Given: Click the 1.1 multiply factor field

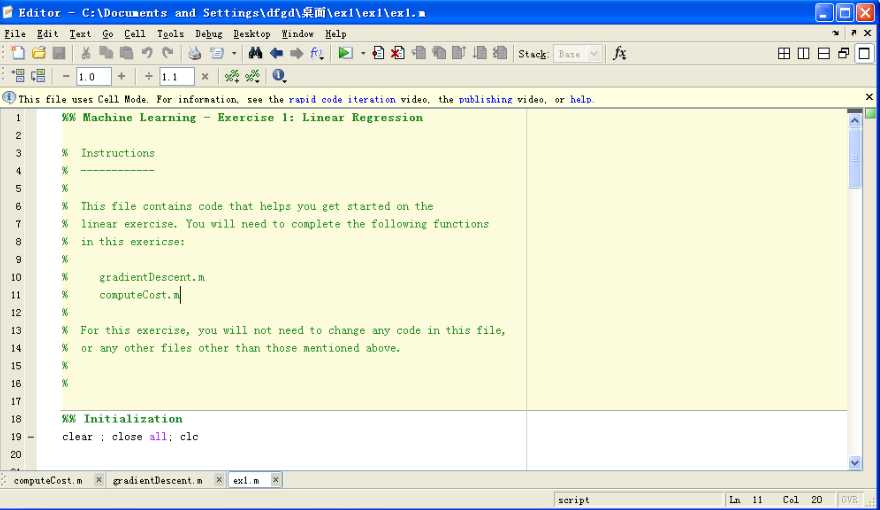Looking at the screenshot, I should [x=177, y=76].
